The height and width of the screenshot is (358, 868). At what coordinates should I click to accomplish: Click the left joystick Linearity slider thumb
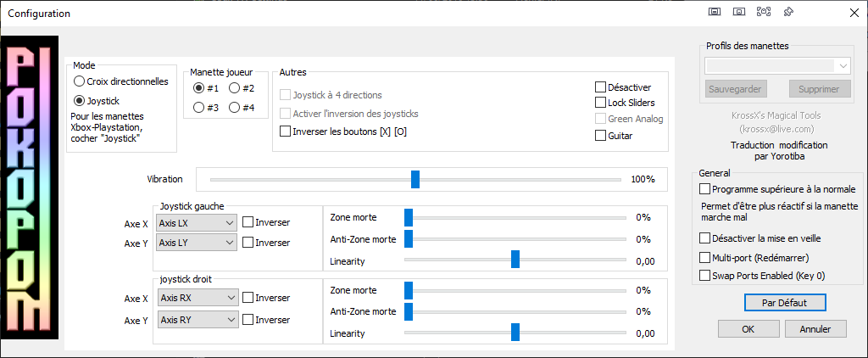[515, 260]
